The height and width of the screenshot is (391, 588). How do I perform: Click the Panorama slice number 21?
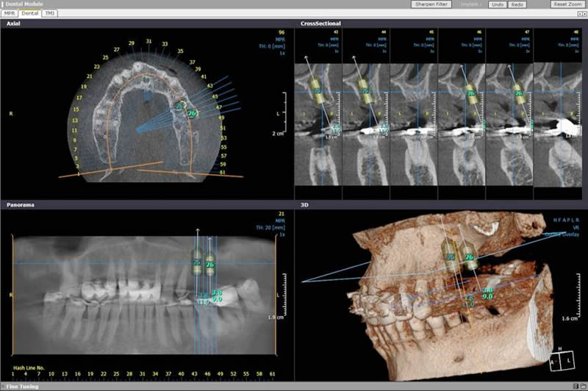point(282,214)
